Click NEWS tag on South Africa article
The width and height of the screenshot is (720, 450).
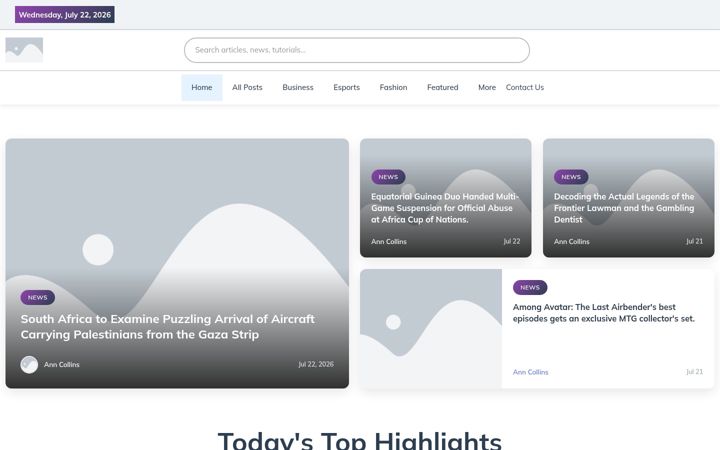(x=38, y=298)
